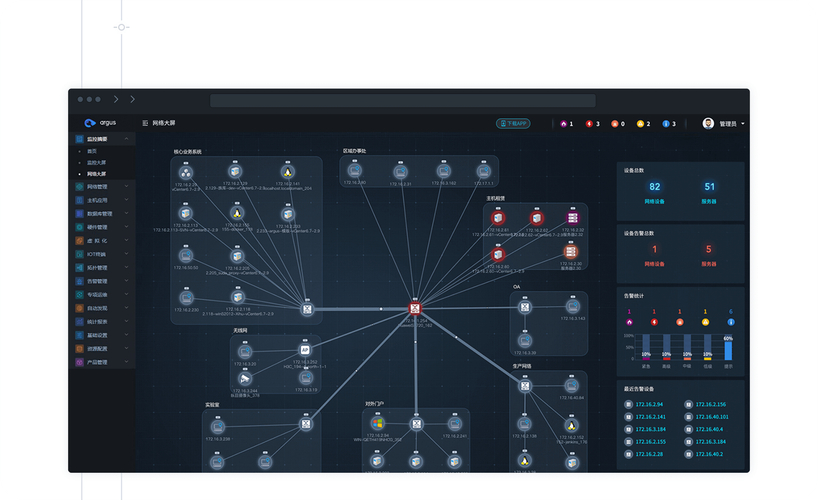Click the Linux penguin node 172.16.2.141
This screenshot has height=500, width=818.
click(x=286, y=172)
